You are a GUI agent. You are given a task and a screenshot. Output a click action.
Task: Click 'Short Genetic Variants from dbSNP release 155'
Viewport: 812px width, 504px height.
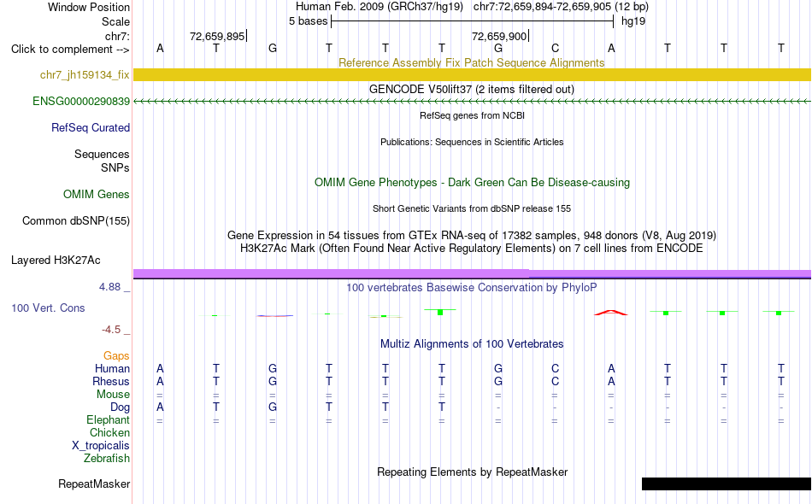tap(472, 208)
